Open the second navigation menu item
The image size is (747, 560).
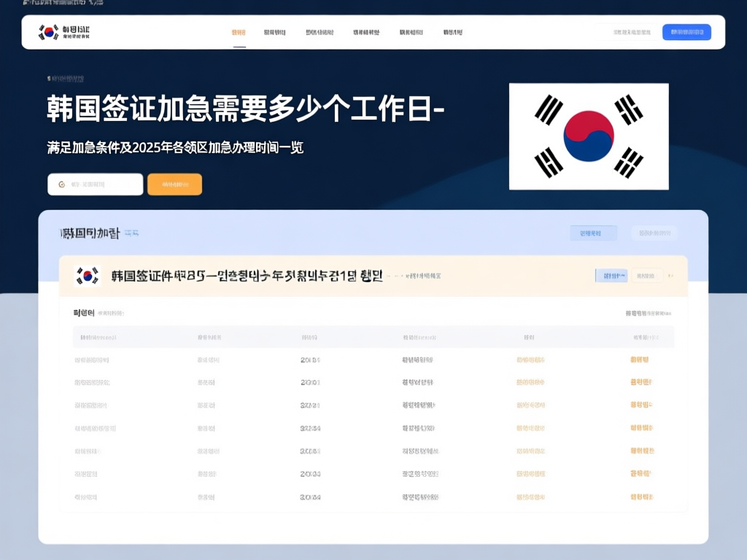tap(274, 32)
